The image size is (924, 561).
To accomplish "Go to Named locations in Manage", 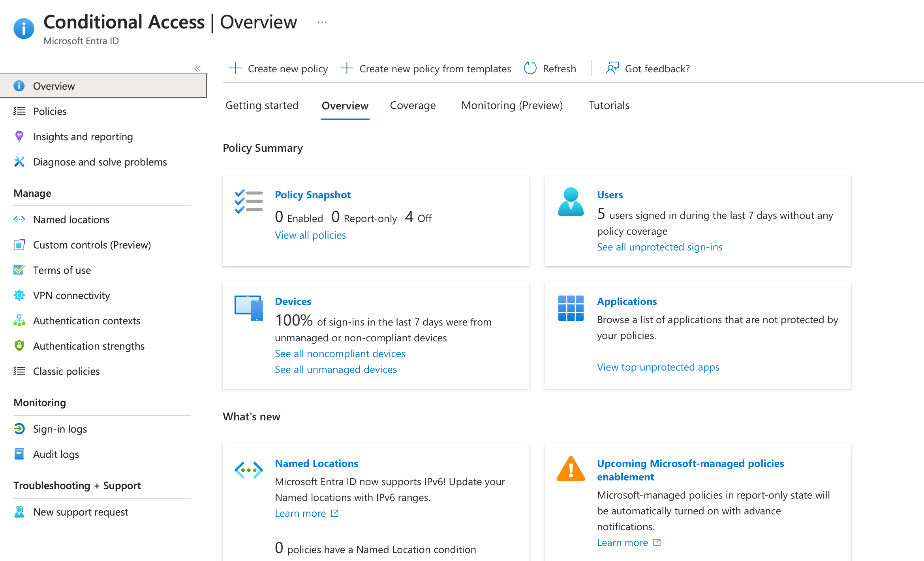I will (71, 220).
